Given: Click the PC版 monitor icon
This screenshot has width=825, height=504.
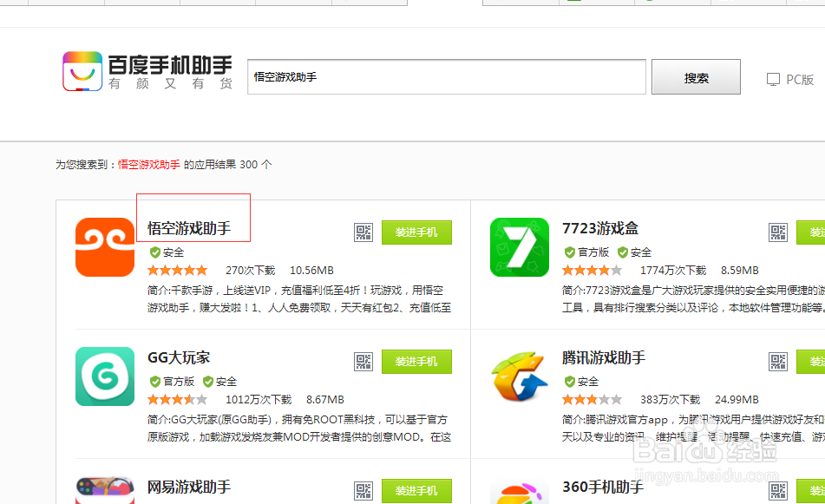Looking at the screenshot, I should point(772,79).
